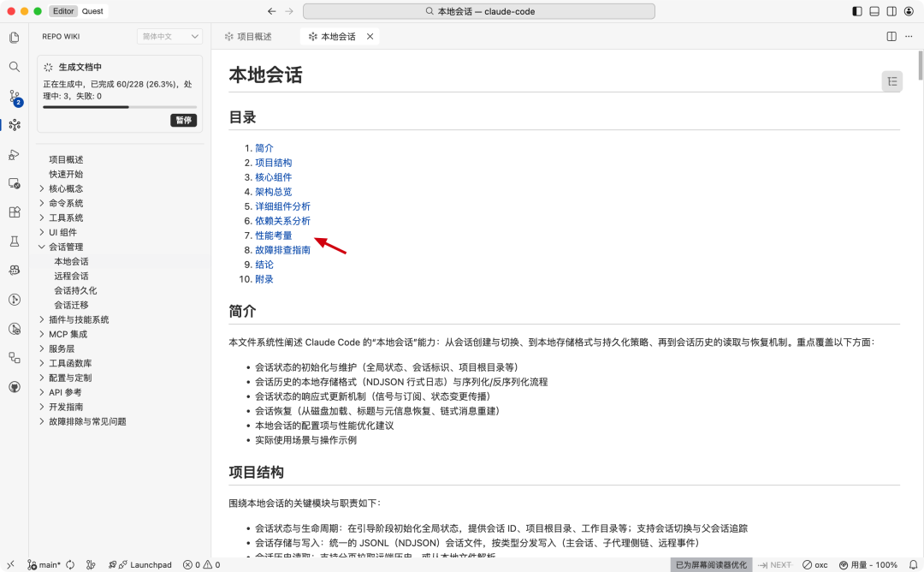
Task: Click the generation progress bar
Action: point(119,105)
